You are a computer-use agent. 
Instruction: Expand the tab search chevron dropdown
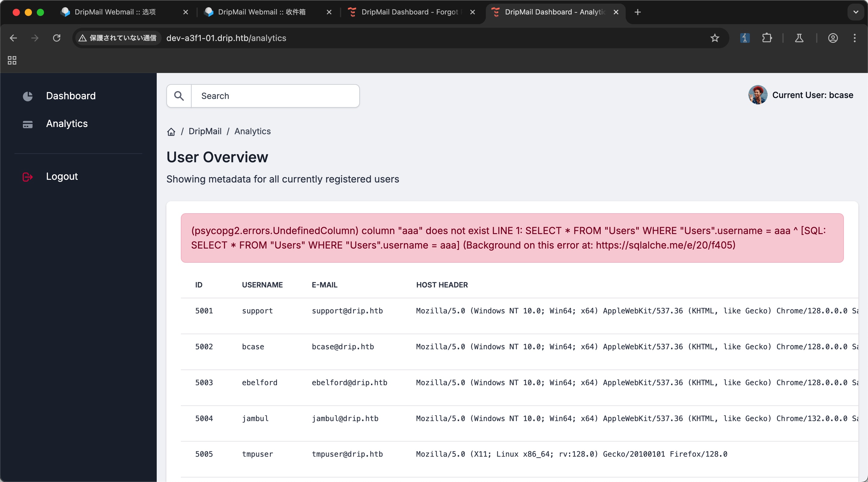(x=856, y=12)
